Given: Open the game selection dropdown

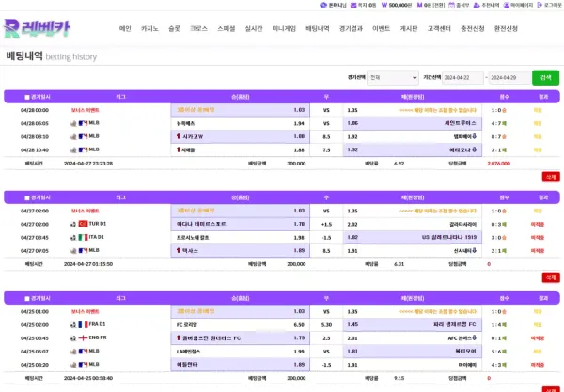Looking at the screenshot, I should pyautogui.click(x=393, y=78).
